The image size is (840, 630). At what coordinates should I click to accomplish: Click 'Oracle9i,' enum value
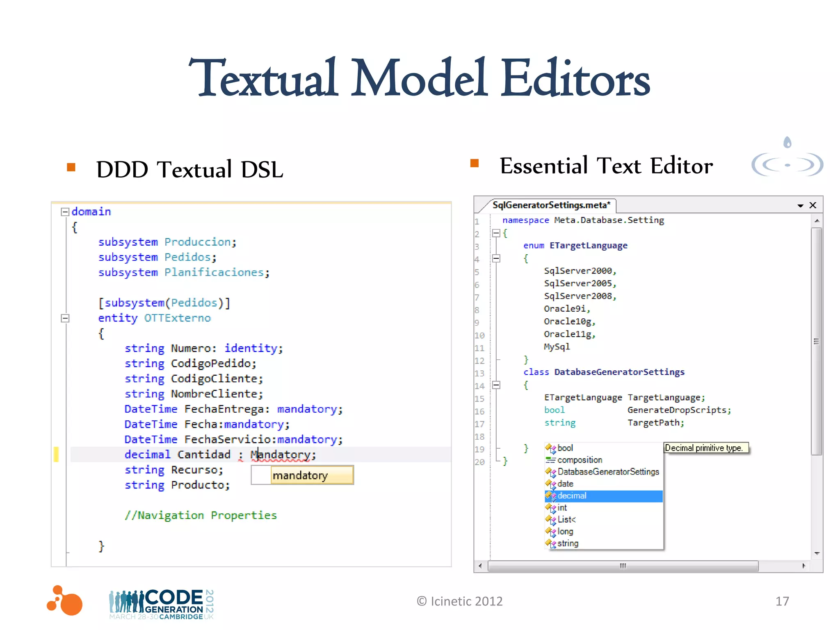coord(567,309)
